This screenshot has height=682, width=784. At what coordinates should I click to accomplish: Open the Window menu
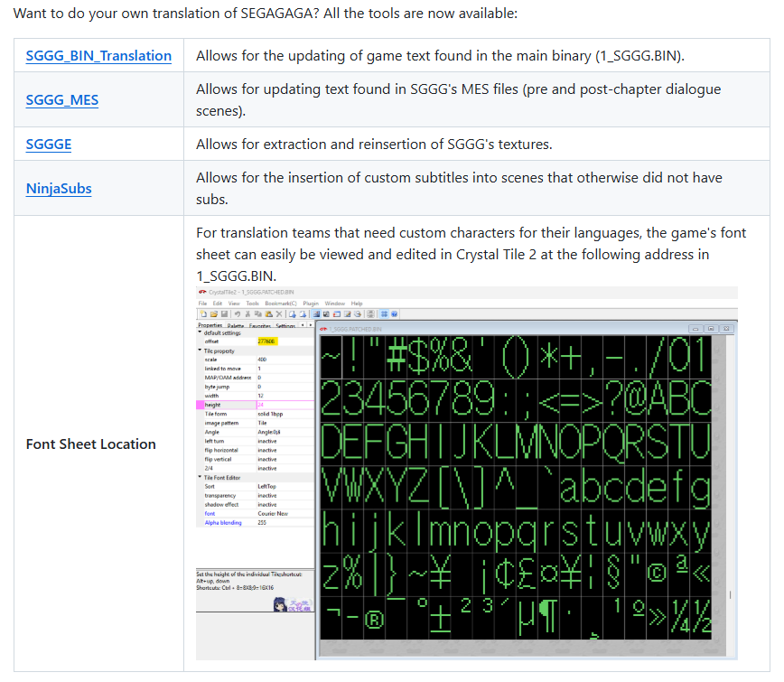point(335,304)
